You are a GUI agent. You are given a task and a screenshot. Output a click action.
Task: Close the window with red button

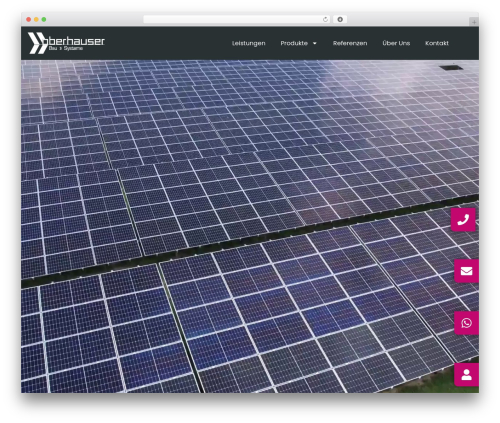(x=29, y=19)
